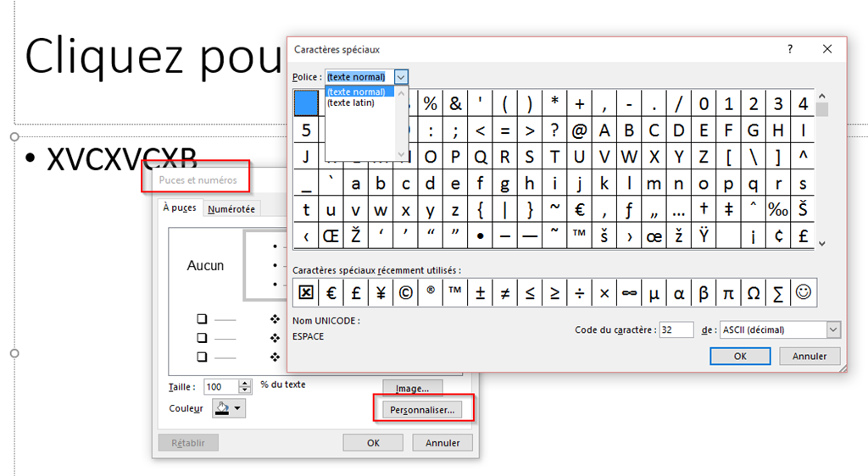The height and width of the screenshot is (476, 868).
Task: Switch to the Numérotée tab
Action: pos(231,209)
